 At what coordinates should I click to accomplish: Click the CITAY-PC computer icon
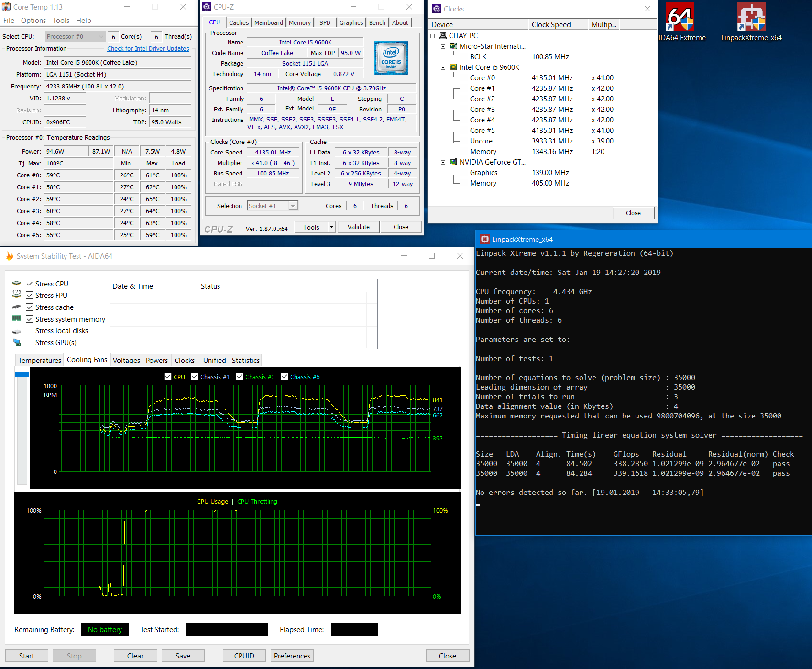443,35
